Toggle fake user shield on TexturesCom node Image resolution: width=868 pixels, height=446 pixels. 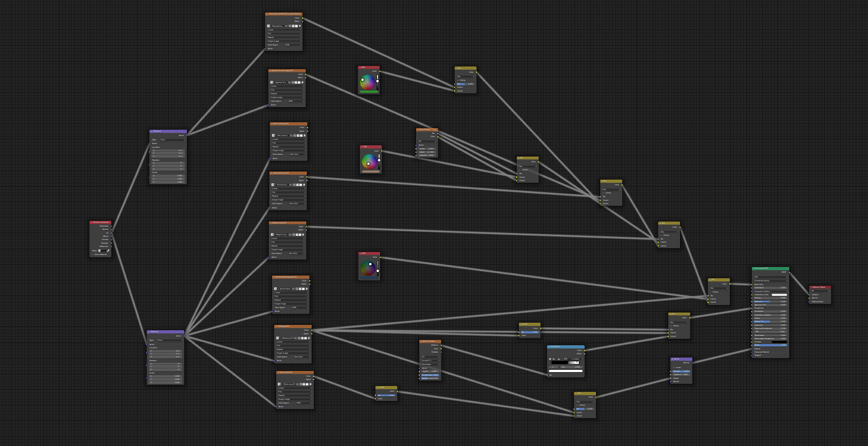click(290, 26)
